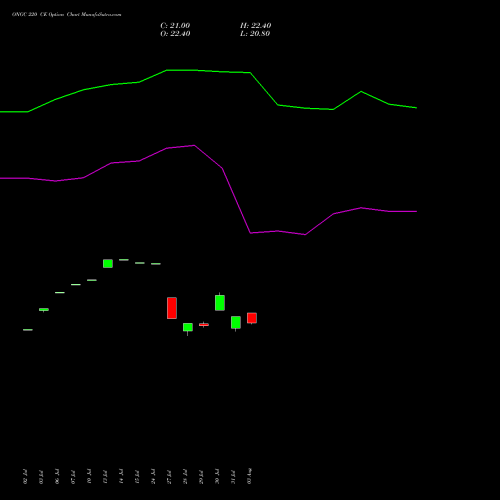Click the square green candlestick for 13 Jul

(x=108, y=263)
